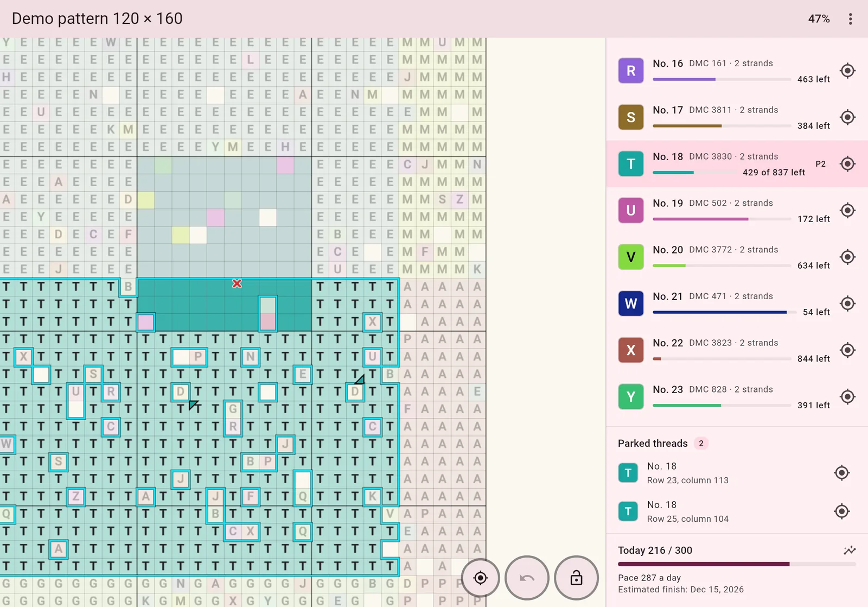Image resolution: width=868 pixels, height=607 pixels.
Task: Click the Demo pattern 120 × 160 title
Action: pos(97,18)
